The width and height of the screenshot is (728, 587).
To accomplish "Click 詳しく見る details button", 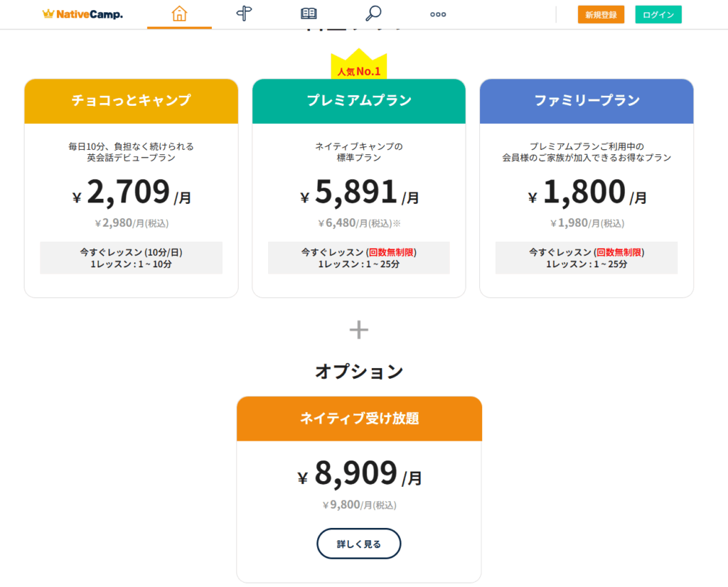I will click(x=358, y=544).
